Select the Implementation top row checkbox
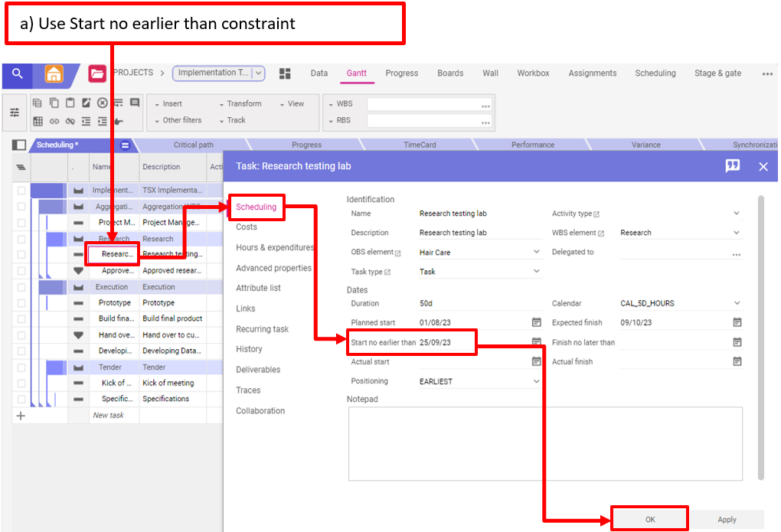 pos(21,191)
